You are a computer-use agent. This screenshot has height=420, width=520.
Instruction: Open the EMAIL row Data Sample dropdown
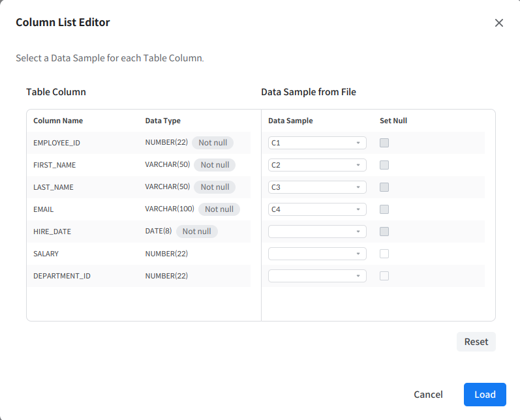click(317, 209)
